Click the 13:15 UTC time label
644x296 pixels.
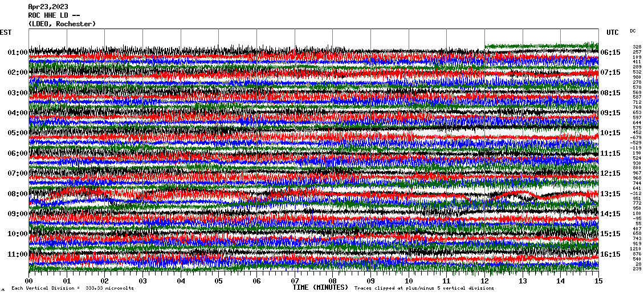[x=610, y=194]
